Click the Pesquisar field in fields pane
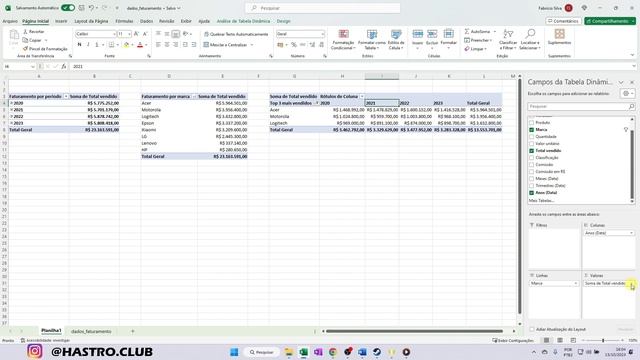640x360 pixels. click(581, 106)
